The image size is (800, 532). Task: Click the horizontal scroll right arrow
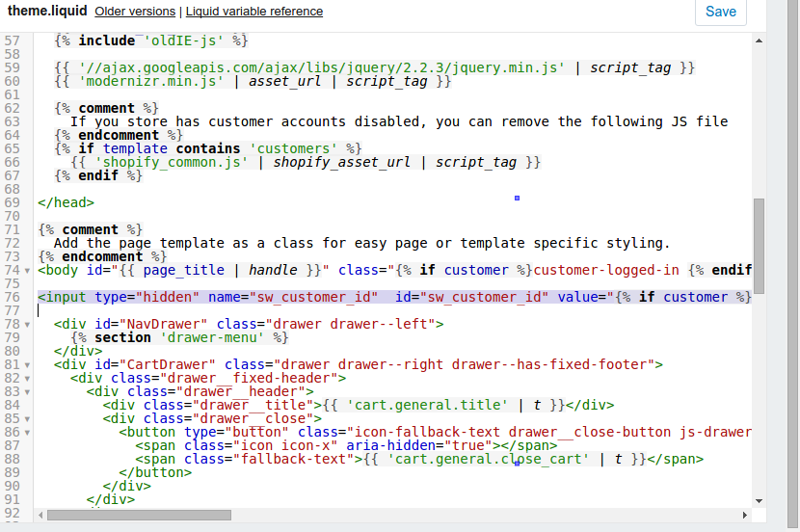pyautogui.click(x=745, y=516)
